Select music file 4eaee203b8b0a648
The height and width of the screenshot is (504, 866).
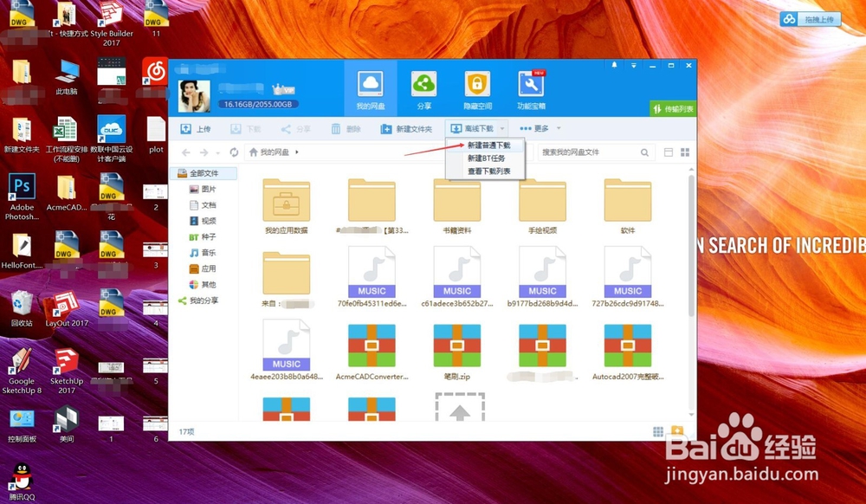(x=286, y=350)
